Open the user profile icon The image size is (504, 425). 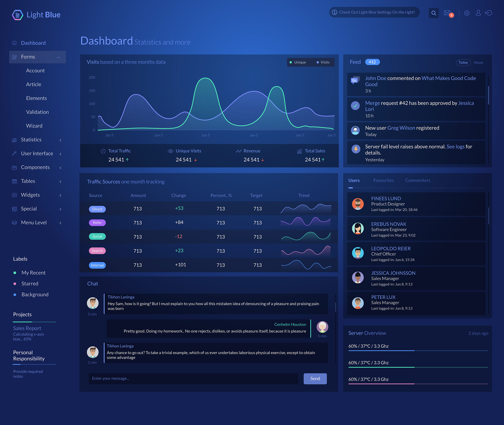pos(478,13)
